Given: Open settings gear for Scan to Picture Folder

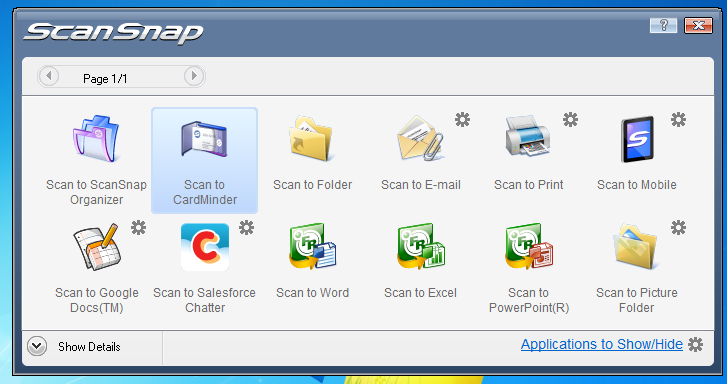Looking at the screenshot, I should (678, 228).
